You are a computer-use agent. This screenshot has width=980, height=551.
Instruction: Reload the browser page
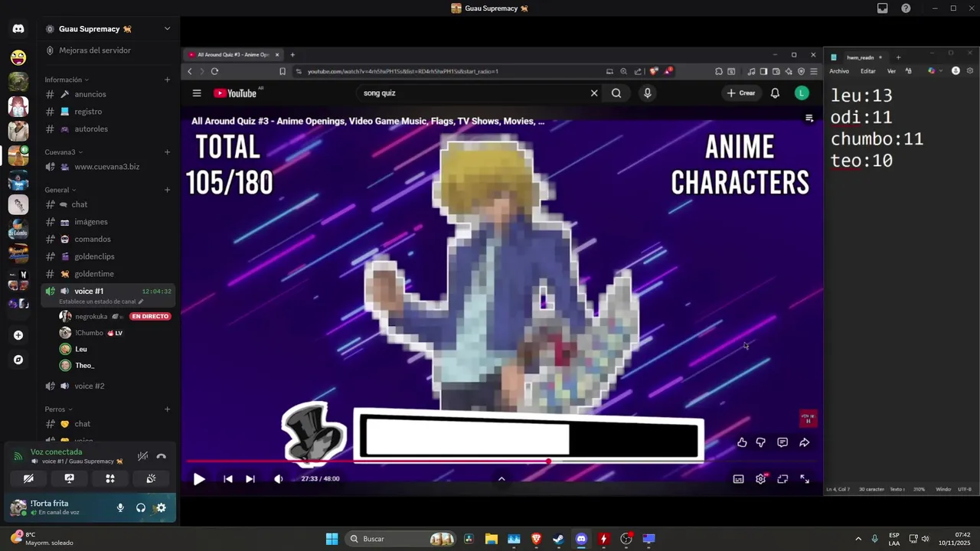click(214, 71)
